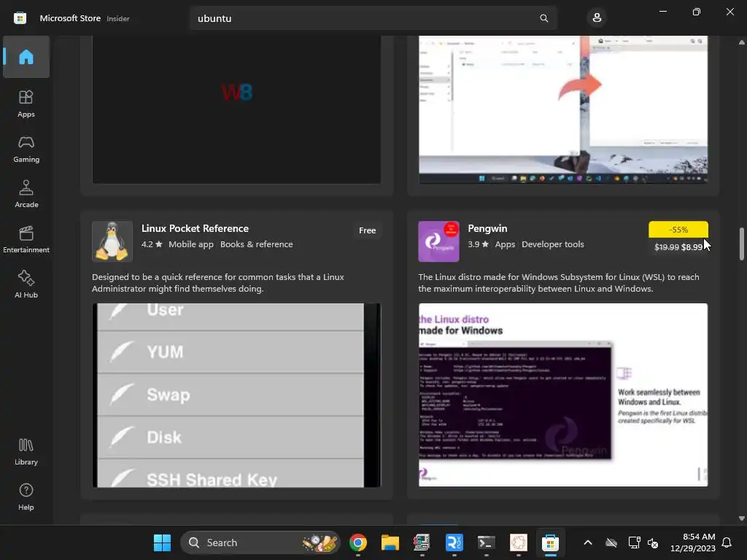Launch Google Chrome from taskbar
The width and height of the screenshot is (747, 560).
tap(357, 542)
